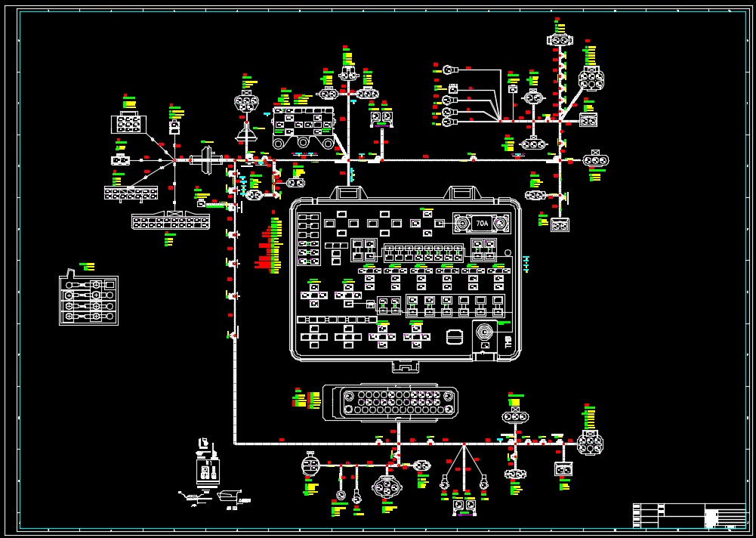Click the round multi-pin connector at bottom center
Image resolution: width=756 pixels, height=538 pixels.
pyautogui.click(x=387, y=487)
